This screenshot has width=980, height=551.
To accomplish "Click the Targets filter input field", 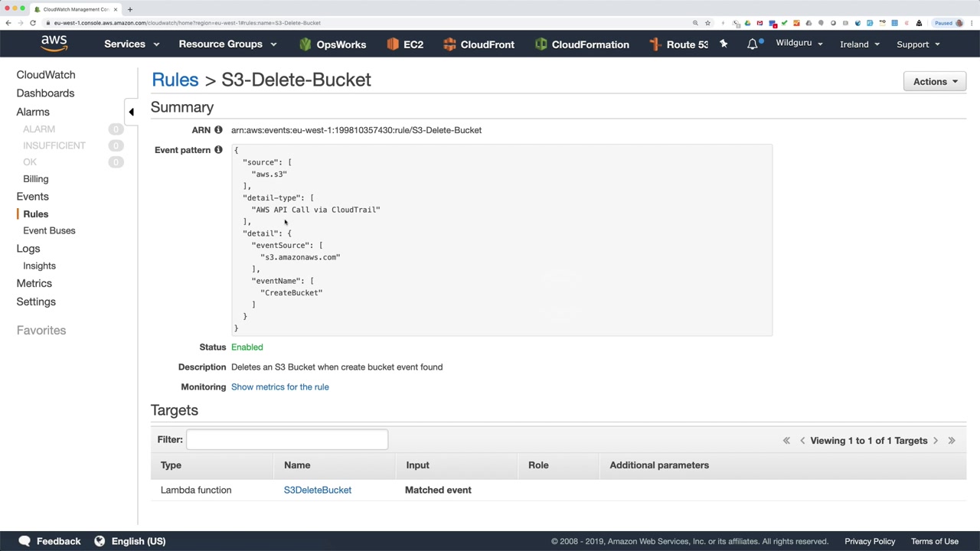I will coord(287,439).
